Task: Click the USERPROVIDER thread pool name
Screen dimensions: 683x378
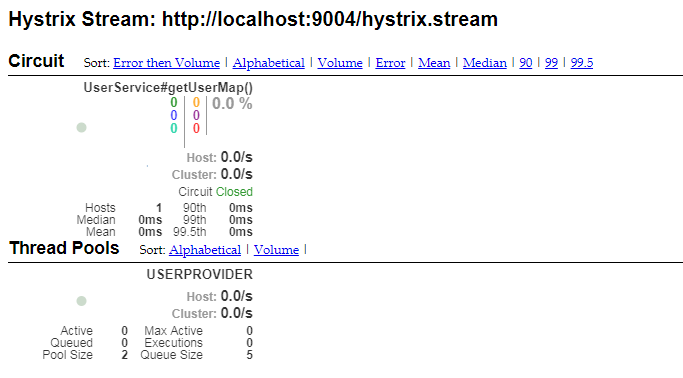Action: pyautogui.click(x=199, y=274)
